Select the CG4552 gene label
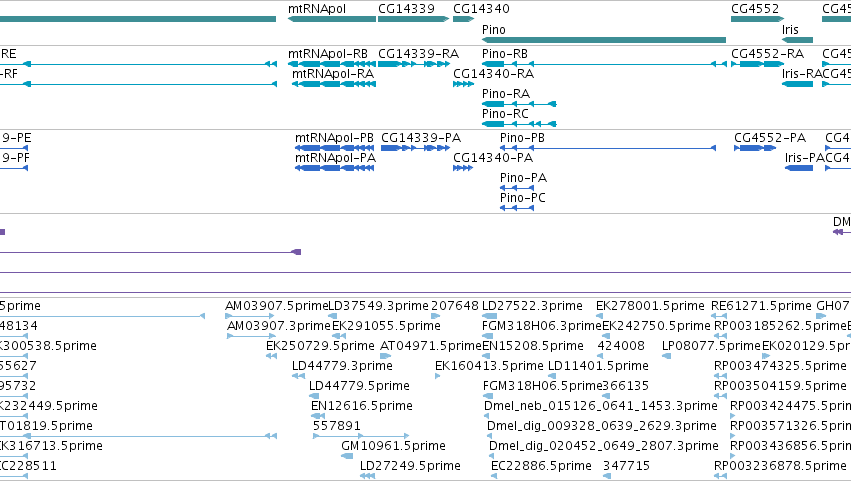This screenshot has height=481, width=851. 755,9
